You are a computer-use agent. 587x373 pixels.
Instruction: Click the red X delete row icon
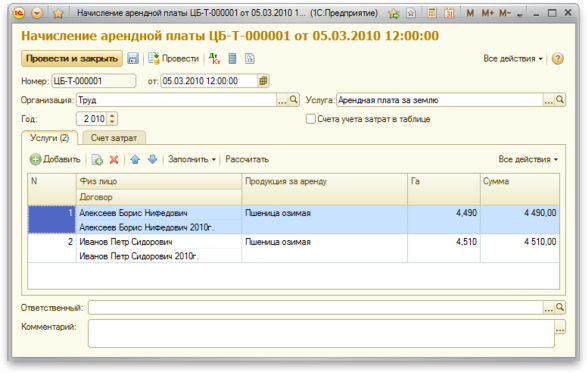point(114,160)
